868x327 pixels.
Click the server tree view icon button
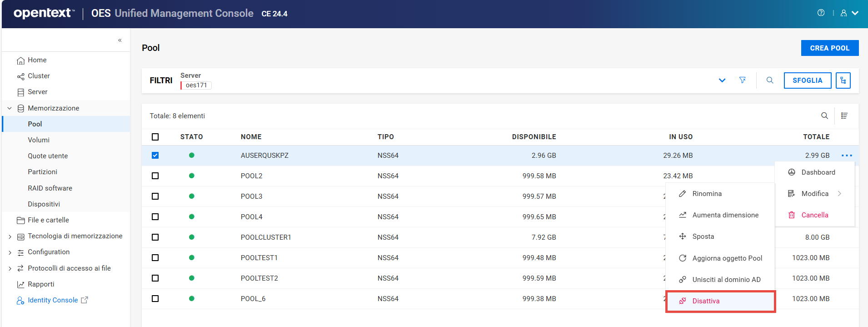coord(843,80)
